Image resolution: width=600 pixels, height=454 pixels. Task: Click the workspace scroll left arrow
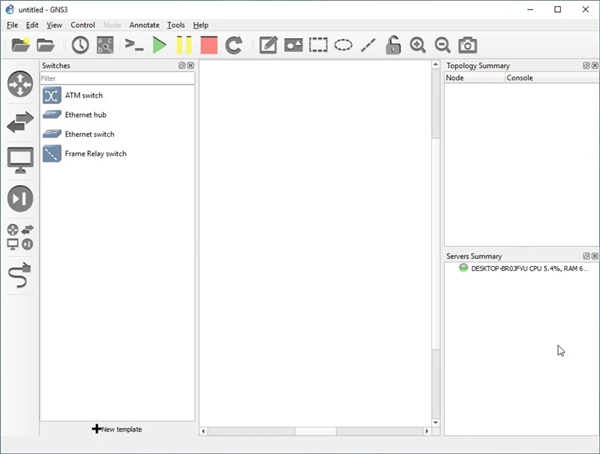pyautogui.click(x=203, y=431)
